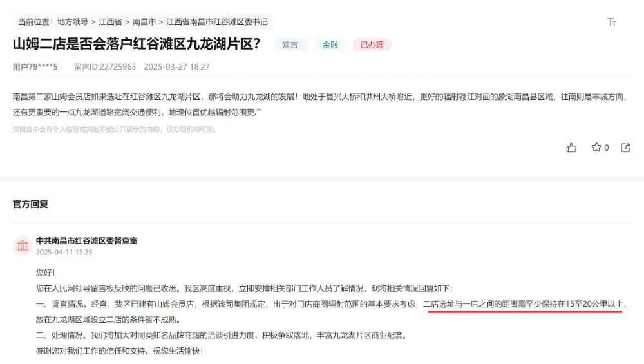Click the government building avatar icon
The image size is (644, 364).
(x=23, y=245)
